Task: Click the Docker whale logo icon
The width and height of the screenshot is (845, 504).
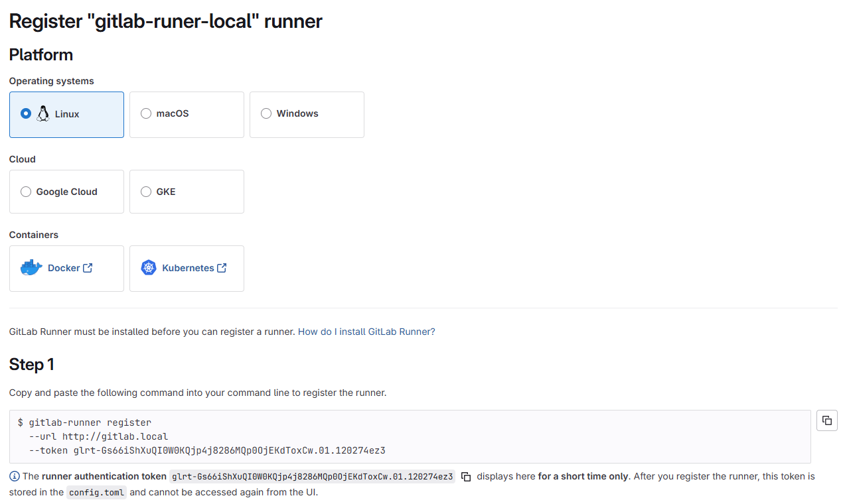Action: coord(31,268)
